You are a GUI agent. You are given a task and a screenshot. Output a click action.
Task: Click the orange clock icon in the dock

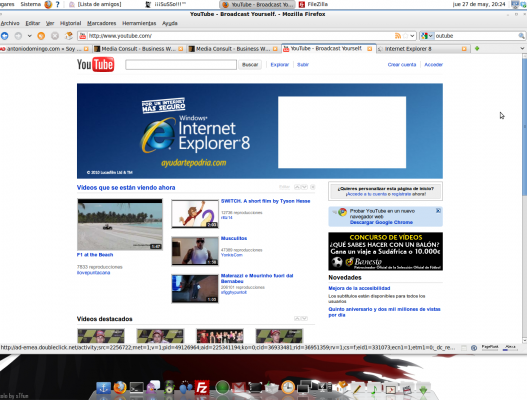288,388
